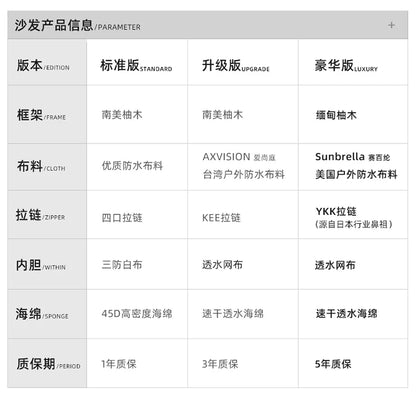416x393 pixels.
Task: Click the 3年质保 cell
Action: [220, 364]
